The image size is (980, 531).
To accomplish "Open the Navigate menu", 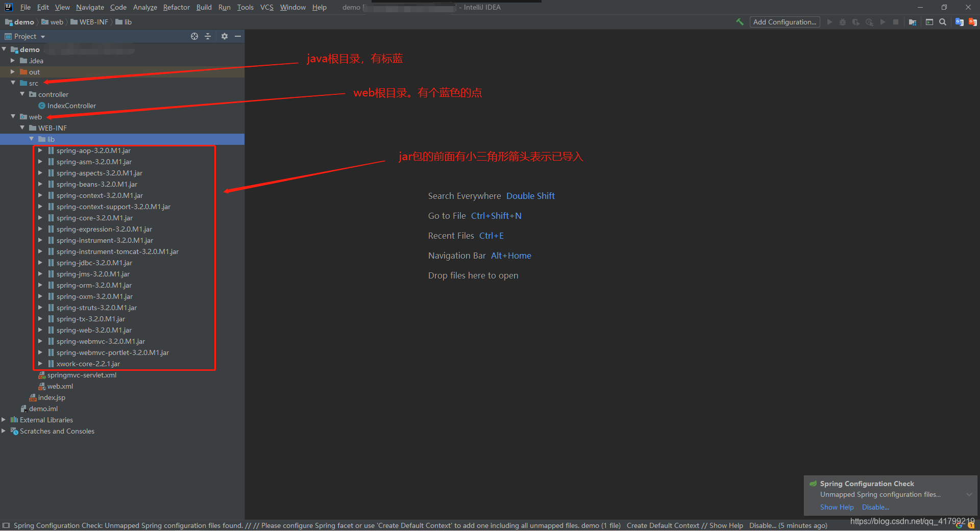I will coord(90,7).
